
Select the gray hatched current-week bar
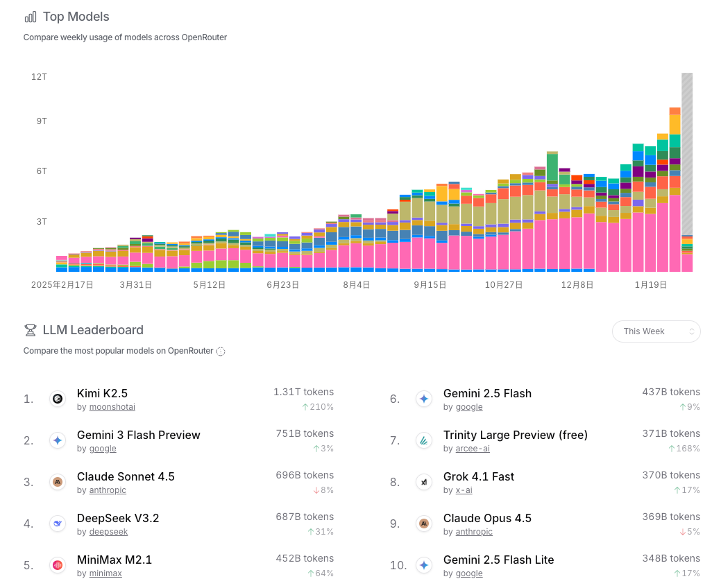click(x=687, y=154)
